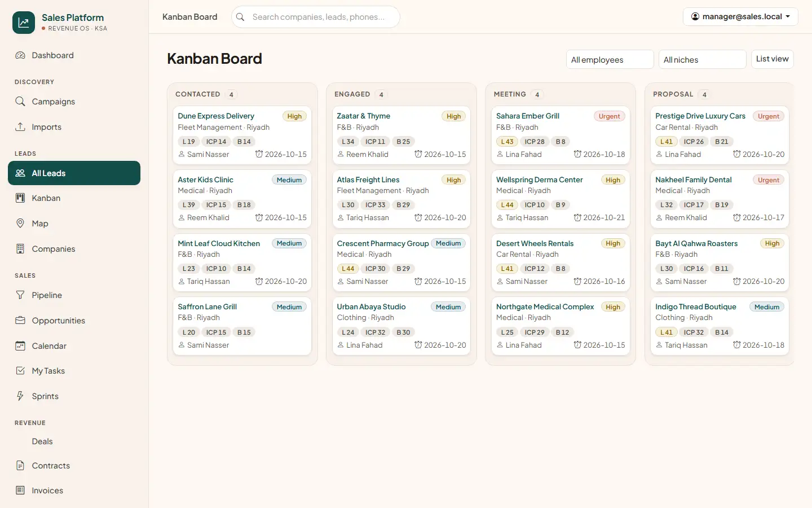This screenshot has width=812, height=508.
Task: Open Prestige Drive Luxury Cars lead
Action: coord(700,116)
